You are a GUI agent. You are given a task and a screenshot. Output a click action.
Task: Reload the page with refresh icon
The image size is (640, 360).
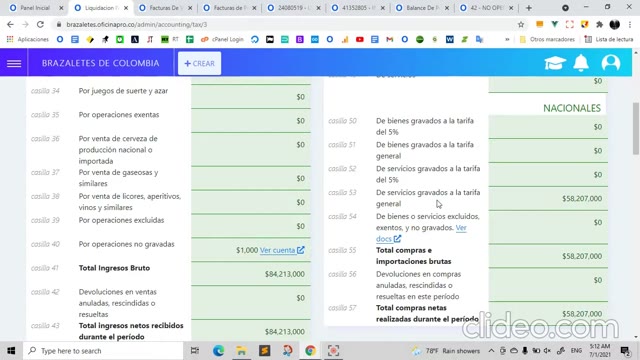40,24
